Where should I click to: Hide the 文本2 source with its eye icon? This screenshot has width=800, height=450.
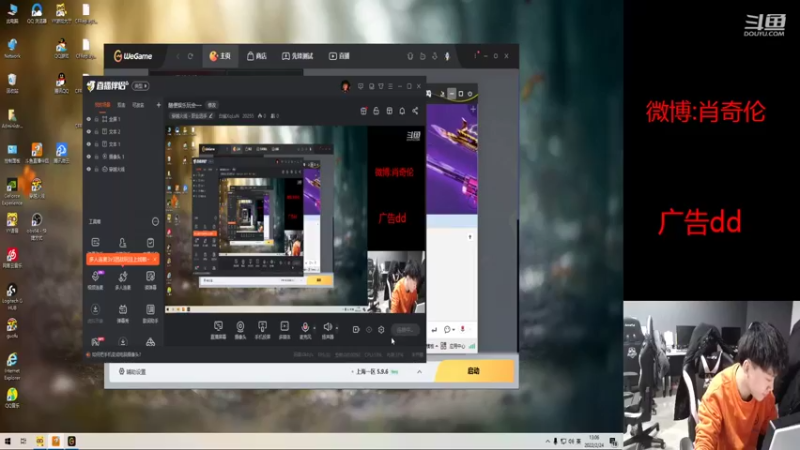tap(89, 132)
